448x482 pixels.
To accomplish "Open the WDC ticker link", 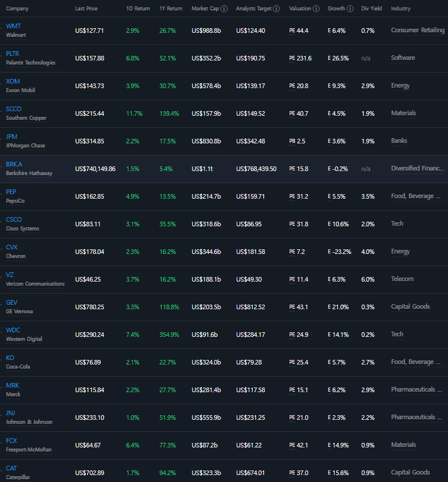I will [x=13, y=331].
